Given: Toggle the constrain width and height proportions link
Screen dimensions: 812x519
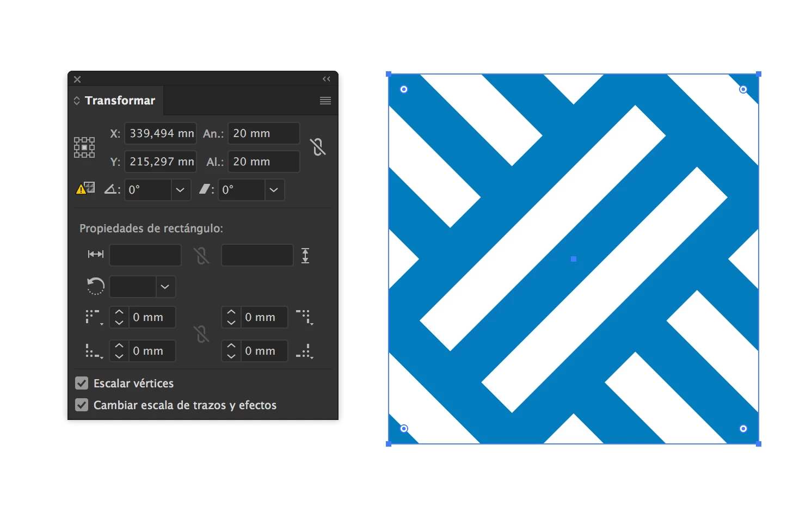Looking at the screenshot, I should coord(318,147).
